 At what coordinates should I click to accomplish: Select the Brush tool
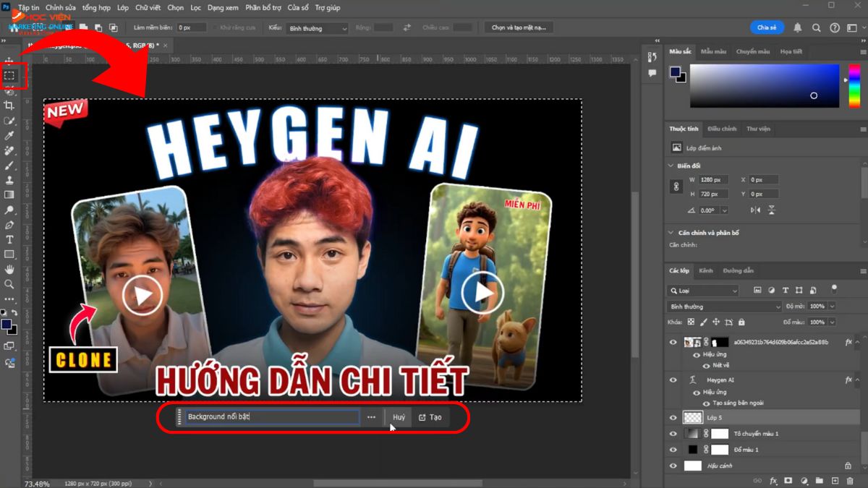point(9,165)
